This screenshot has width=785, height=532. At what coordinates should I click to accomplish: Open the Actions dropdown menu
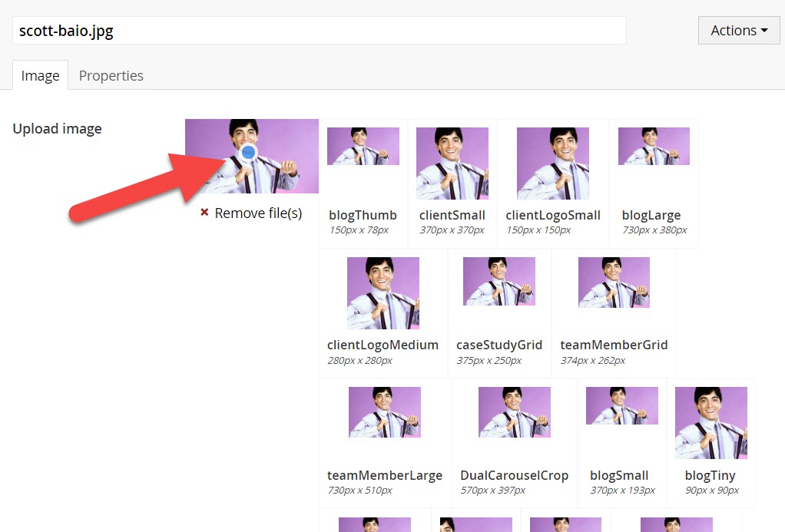pyautogui.click(x=738, y=31)
